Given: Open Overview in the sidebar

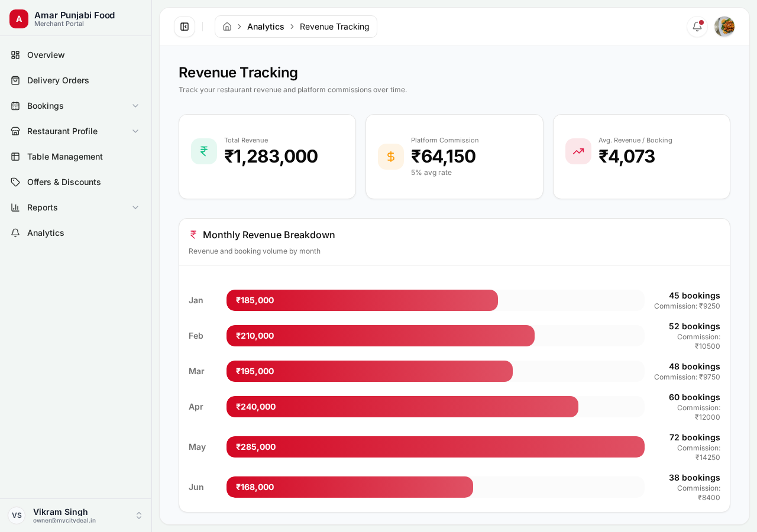Looking at the screenshot, I should [76, 55].
